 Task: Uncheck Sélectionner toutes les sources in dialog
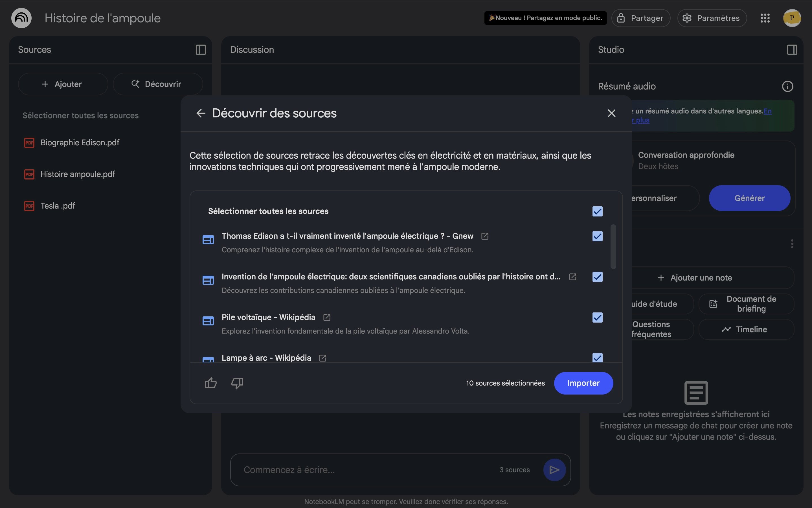coord(597,211)
